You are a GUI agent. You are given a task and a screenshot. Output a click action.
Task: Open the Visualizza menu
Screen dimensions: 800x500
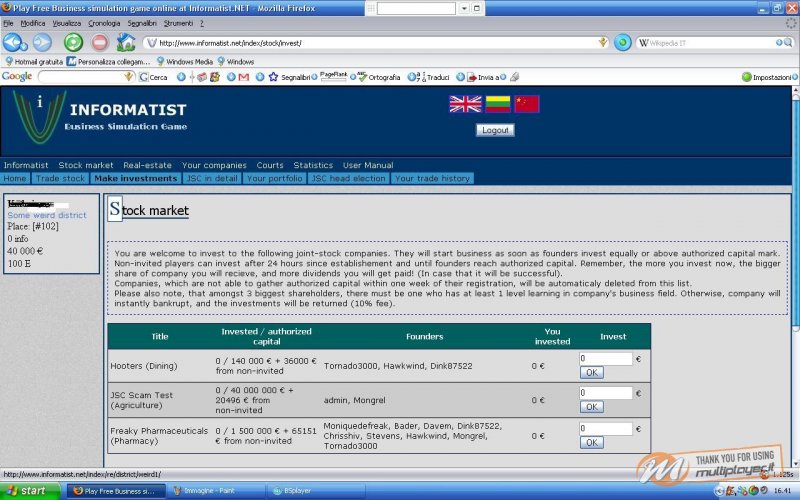(x=66, y=23)
